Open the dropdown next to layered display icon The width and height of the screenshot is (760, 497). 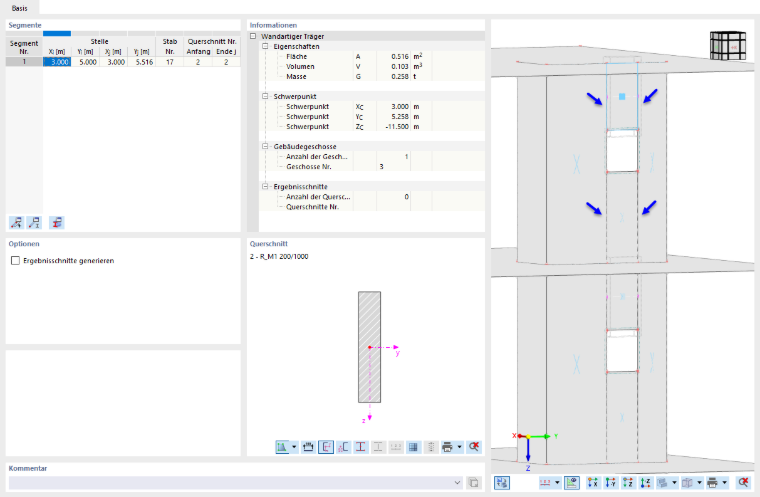click(674, 482)
